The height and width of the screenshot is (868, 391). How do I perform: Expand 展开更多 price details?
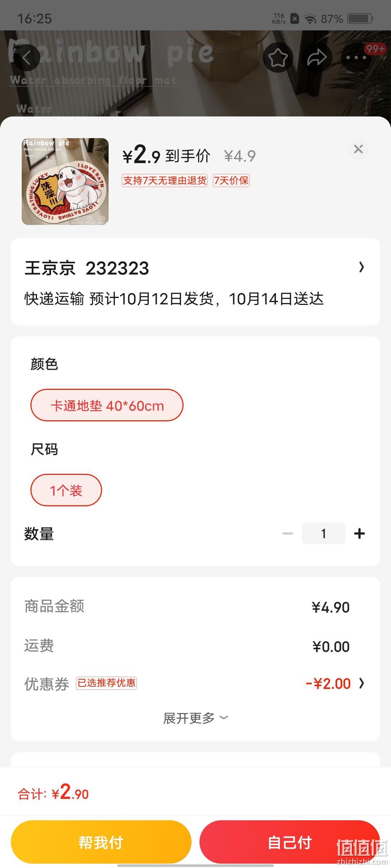pyautogui.click(x=195, y=718)
